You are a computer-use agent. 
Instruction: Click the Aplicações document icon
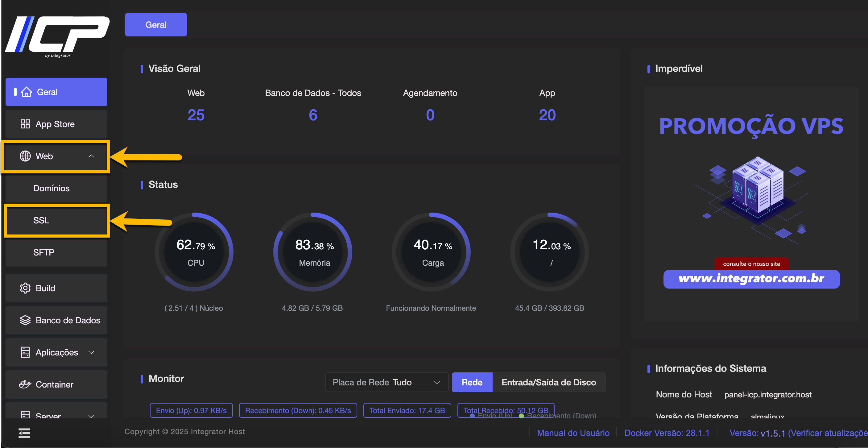pos(25,352)
